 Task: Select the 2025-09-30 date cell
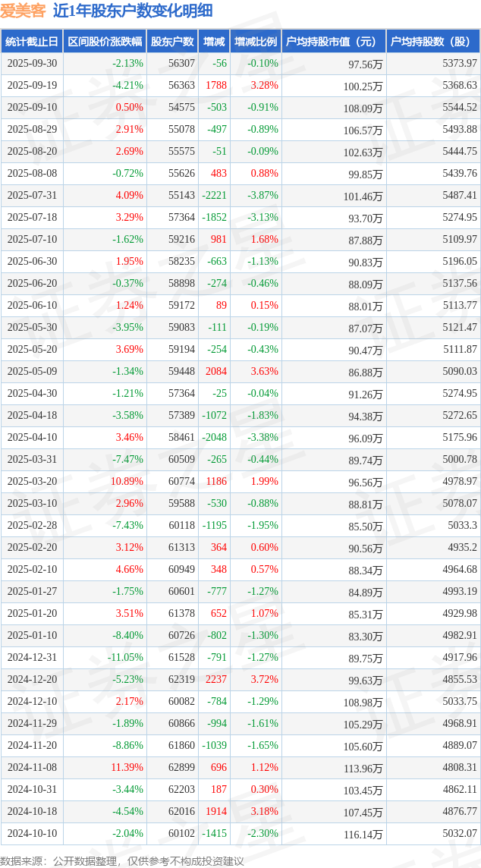click(32, 64)
